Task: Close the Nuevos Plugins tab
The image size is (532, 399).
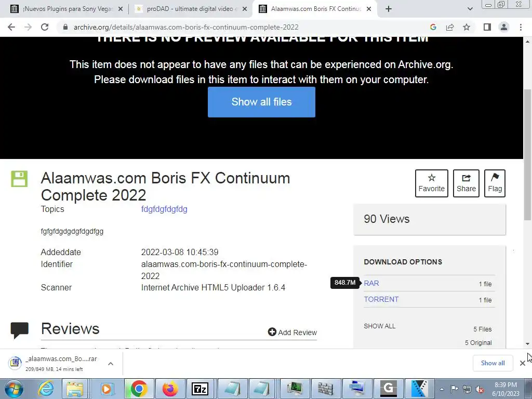Action: click(120, 9)
